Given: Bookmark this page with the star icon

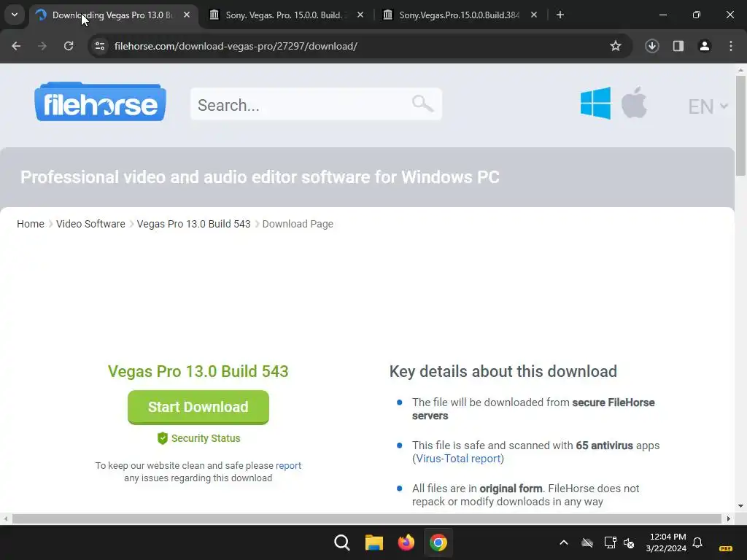Looking at the screenshot, I should 616,46.
